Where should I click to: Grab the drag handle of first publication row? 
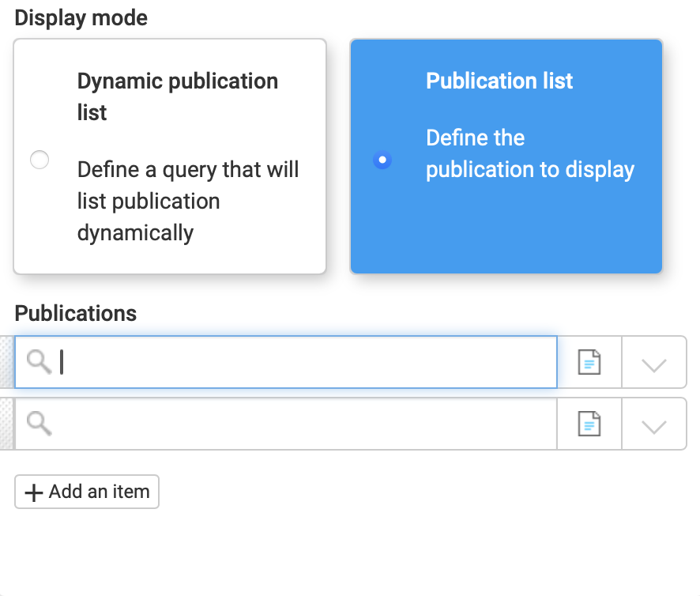7,362
